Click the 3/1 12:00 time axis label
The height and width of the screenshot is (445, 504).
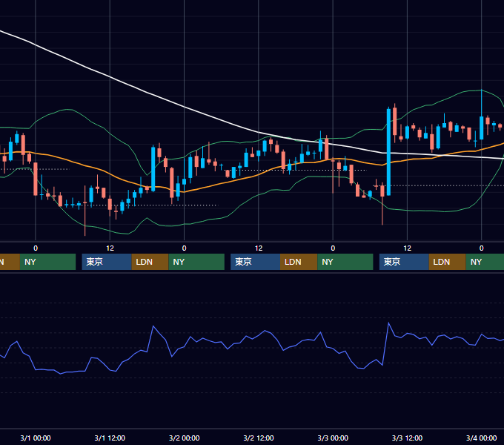click(x=110, y=438)
